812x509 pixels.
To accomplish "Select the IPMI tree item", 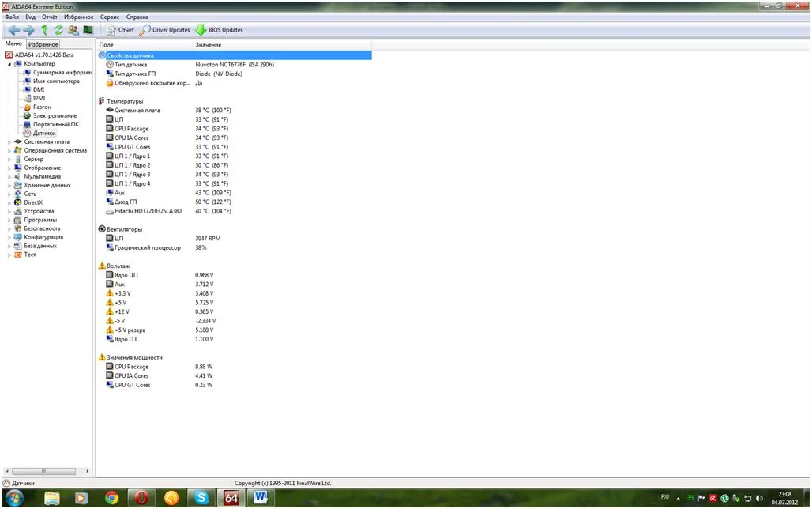I will [x=39, y=98].
